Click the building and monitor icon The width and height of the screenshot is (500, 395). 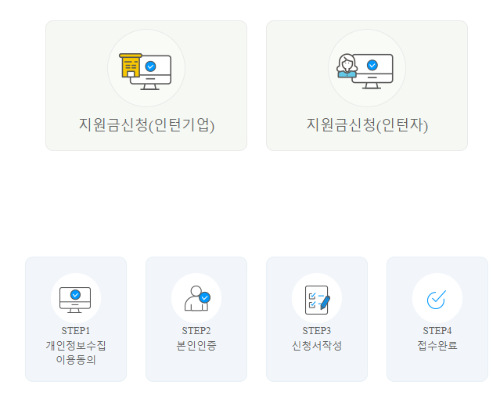145,71
